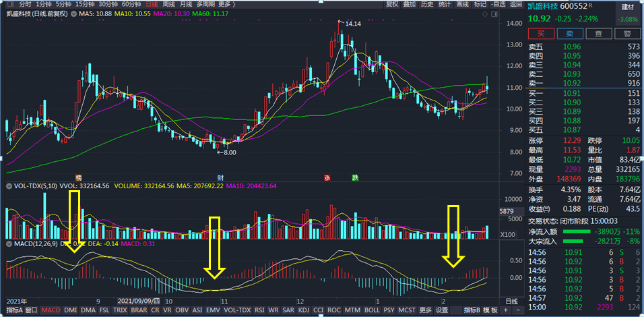Expand the VOL-TDX indicator dropdown arrow
The image size is (644, 317).
pos(9,186)
